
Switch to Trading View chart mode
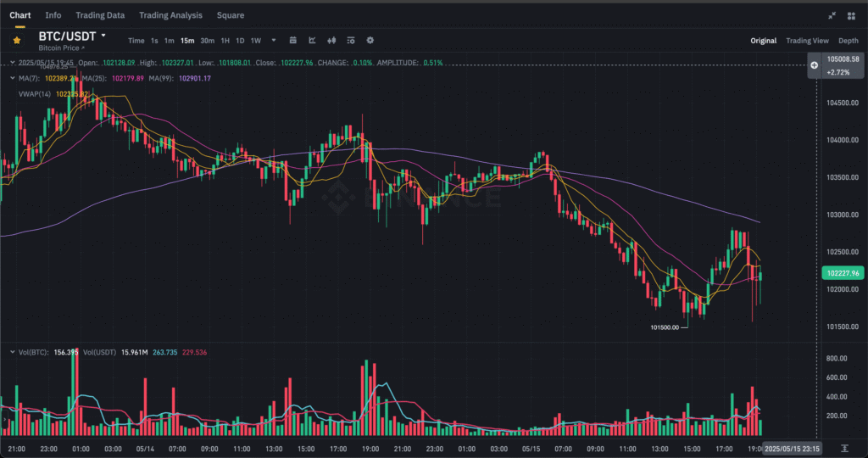(x=807, y=41)
